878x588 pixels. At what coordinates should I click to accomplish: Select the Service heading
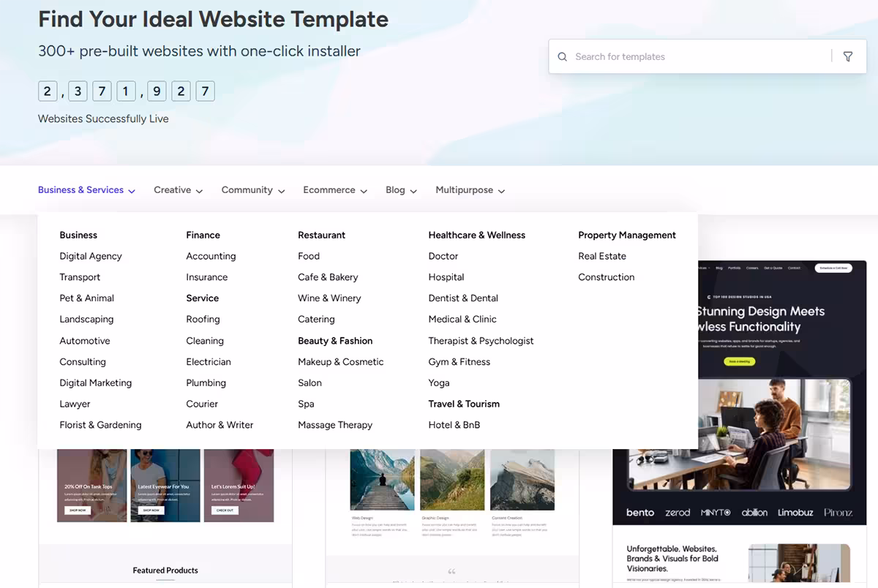203,298
